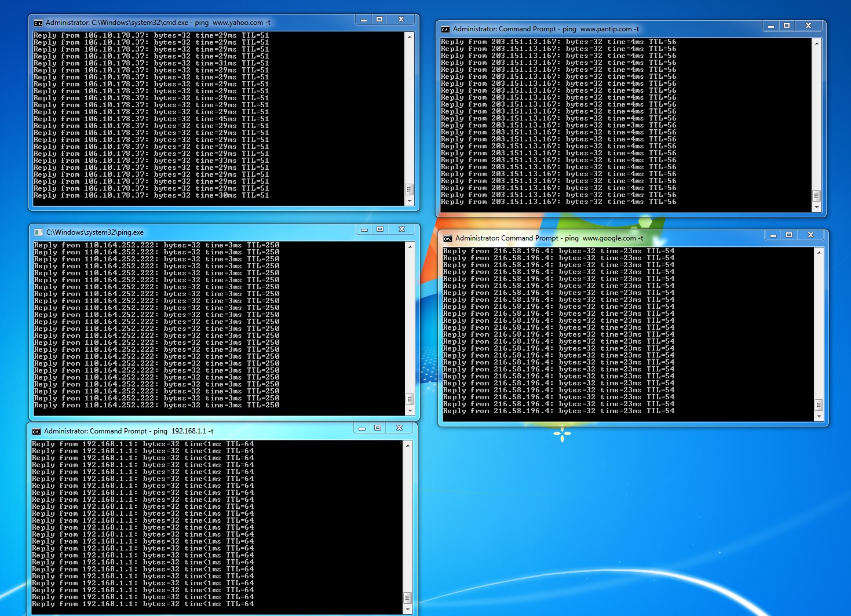The image size is (851, 616).
Task: Click scrollbar thumb in pantip ping window
Action: [817, 196]
